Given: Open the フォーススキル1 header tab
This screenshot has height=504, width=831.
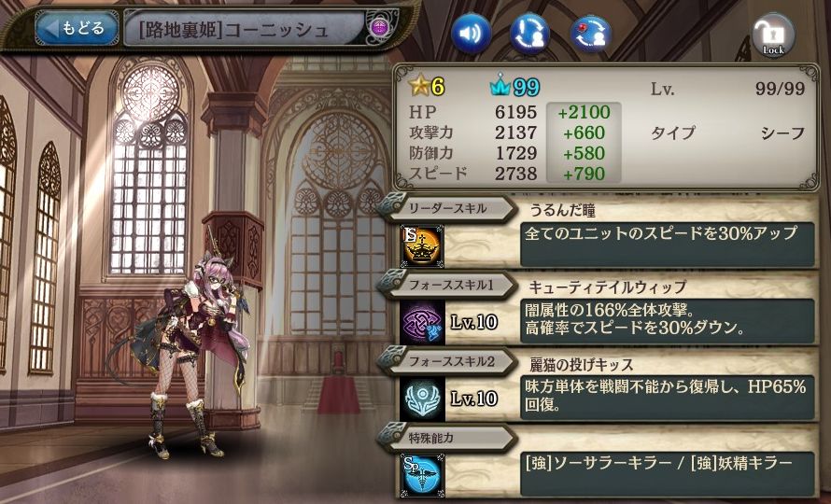Looking at the screenshot, I should [446, 285].
